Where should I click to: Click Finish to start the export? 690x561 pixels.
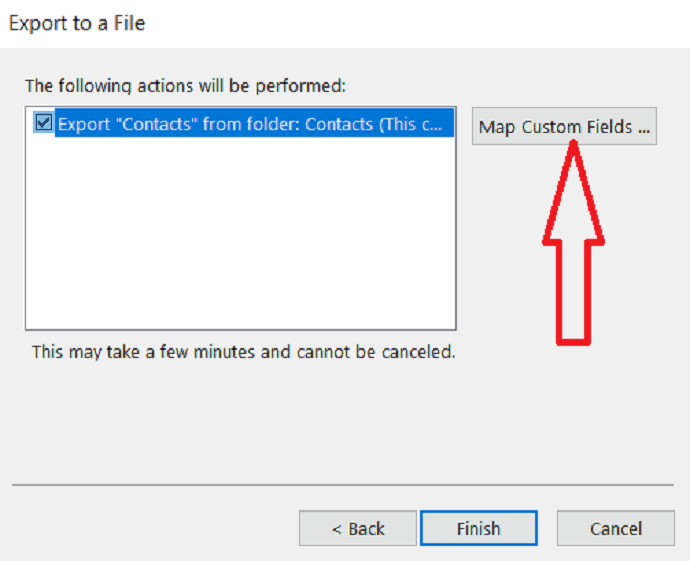(x=479, y=528)
